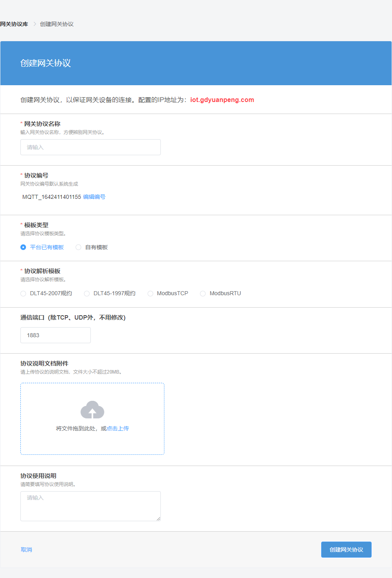Click the 通信端口 field showing 1883
The image size is (392, 578).
point(56,335)
